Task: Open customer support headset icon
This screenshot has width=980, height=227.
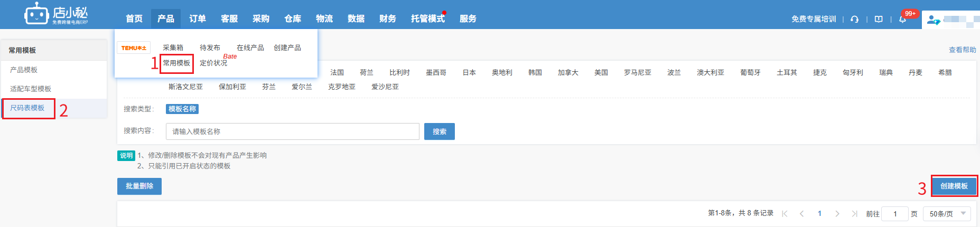Action: (854, 19)
